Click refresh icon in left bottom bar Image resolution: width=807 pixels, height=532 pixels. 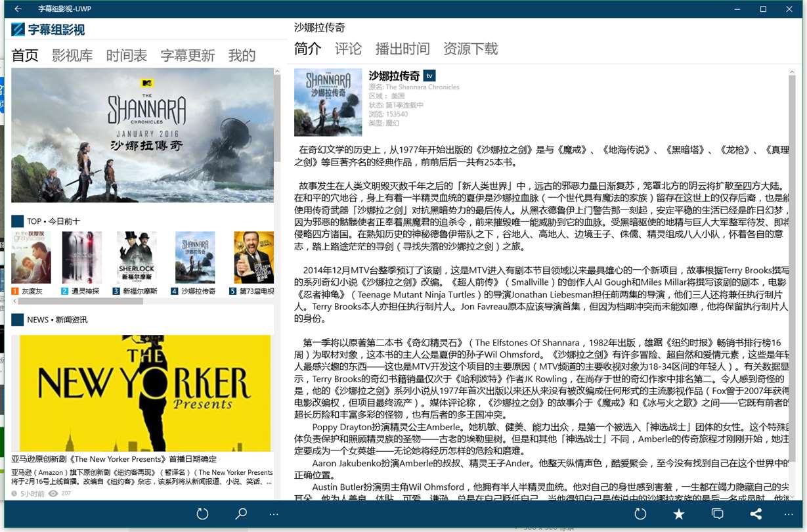pos(202,514)
